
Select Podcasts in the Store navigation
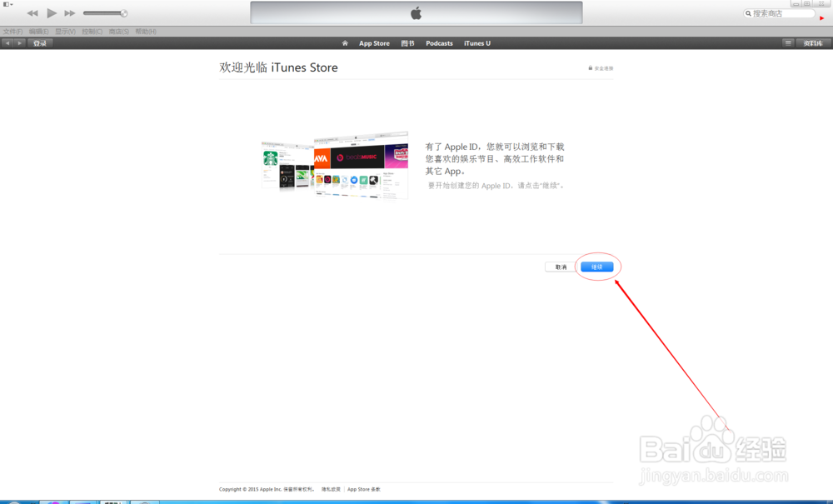coord(439,42)
